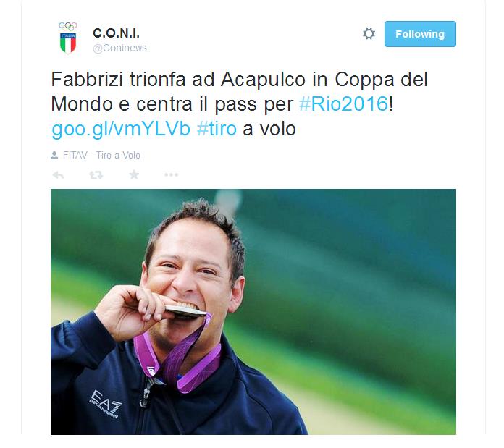The image size is (504, 448).
Task: Open the #Rio2016 hashtag
Action: pos(343,103)
